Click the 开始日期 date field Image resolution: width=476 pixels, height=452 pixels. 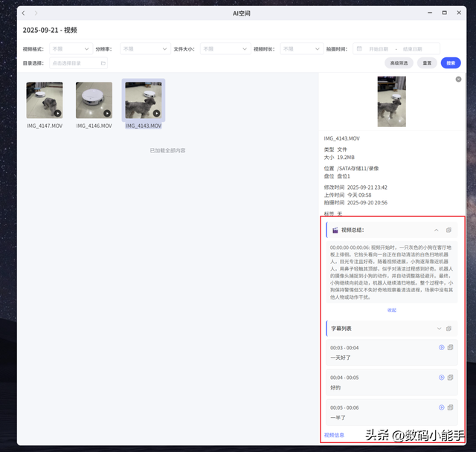(379, 49)
